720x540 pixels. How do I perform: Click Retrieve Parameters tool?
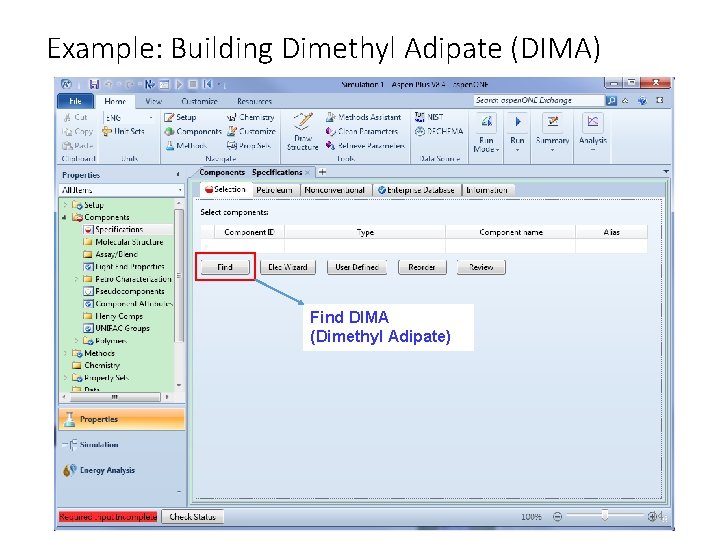[x=366, y=146]
